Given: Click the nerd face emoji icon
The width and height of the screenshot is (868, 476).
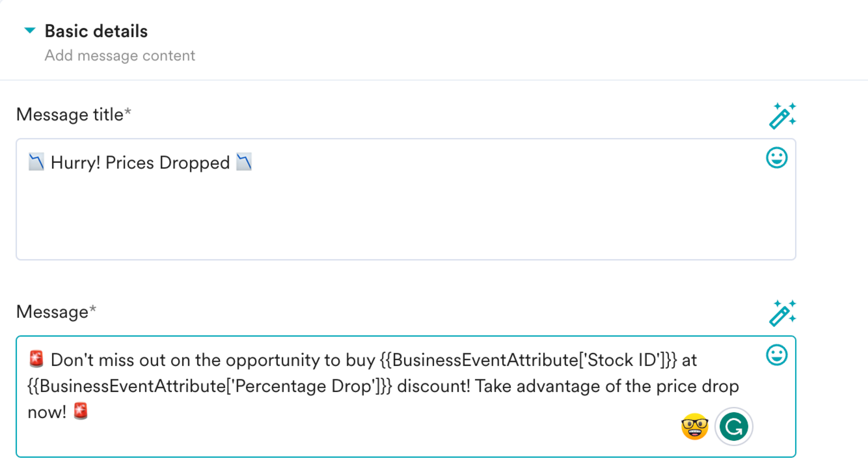Looking at the screenshot, I should [x=695, y=427].
